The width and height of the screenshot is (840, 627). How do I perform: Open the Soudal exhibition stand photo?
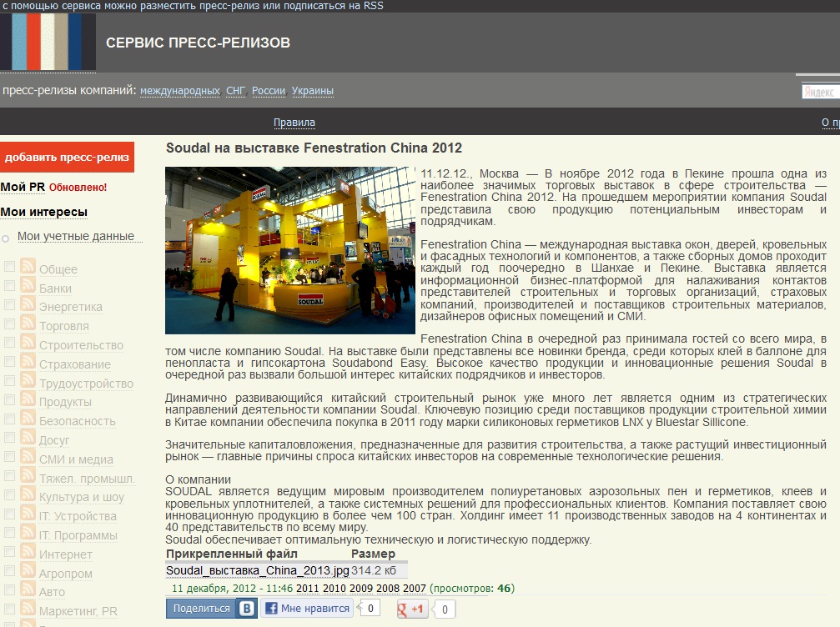click(289, 250)
